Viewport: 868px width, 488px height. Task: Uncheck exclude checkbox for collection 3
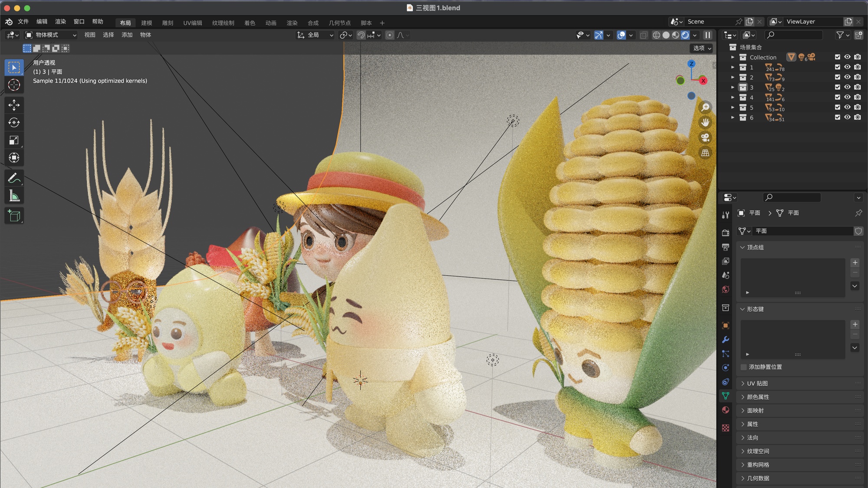point(838,87)
